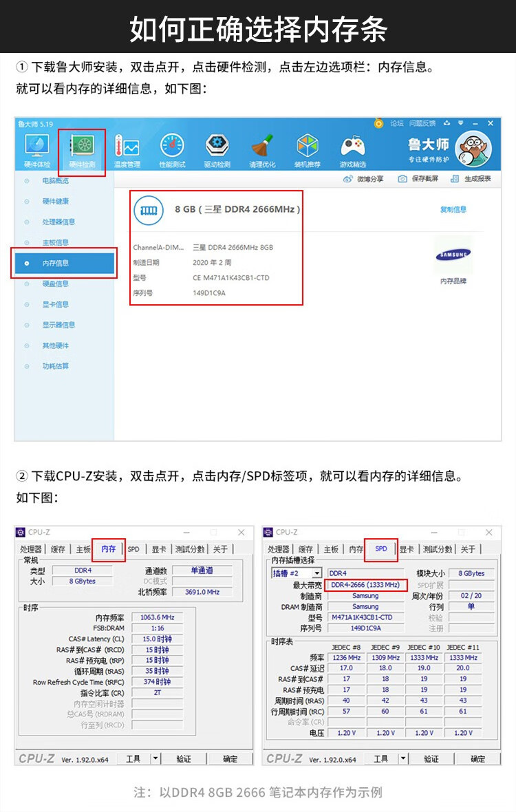Image resolution: width=516 pixels, height=812 pixels.
Task: Launch 性能测试 performance test
Action: click(173, 150)
